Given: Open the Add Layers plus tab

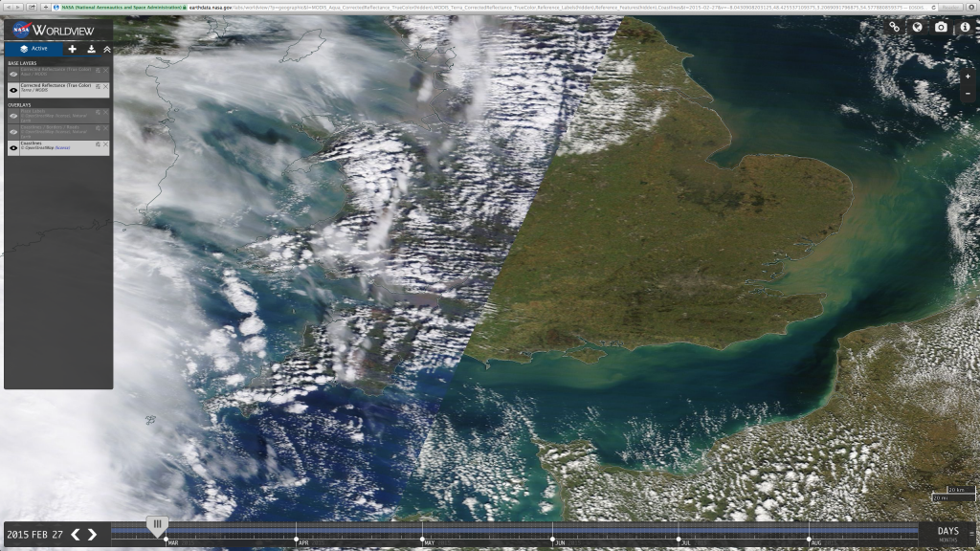Looking at the screenshot, I should coord(73,49).
